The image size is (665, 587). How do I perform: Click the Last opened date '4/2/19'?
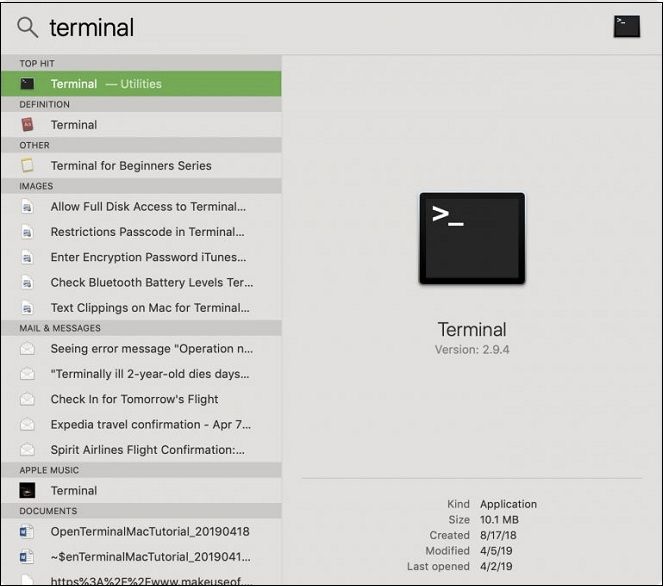(x=496, y=566)
